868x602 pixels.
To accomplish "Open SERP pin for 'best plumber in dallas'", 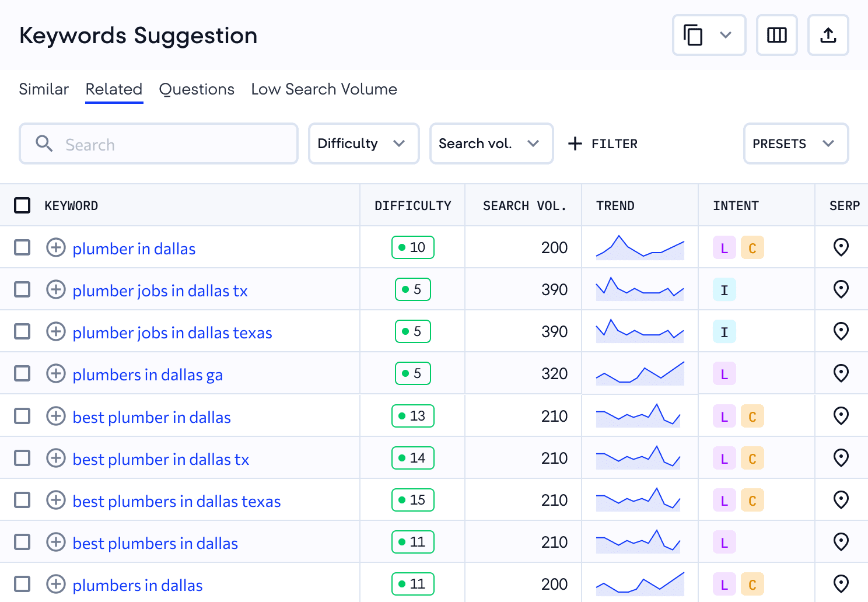I will pyautogui.click(x=841, y=416).
